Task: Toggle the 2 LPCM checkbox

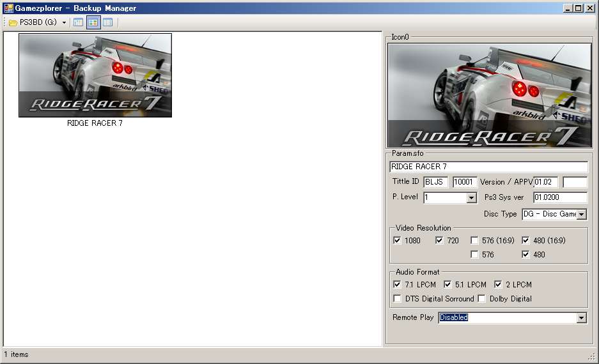Action: (498, 285)
